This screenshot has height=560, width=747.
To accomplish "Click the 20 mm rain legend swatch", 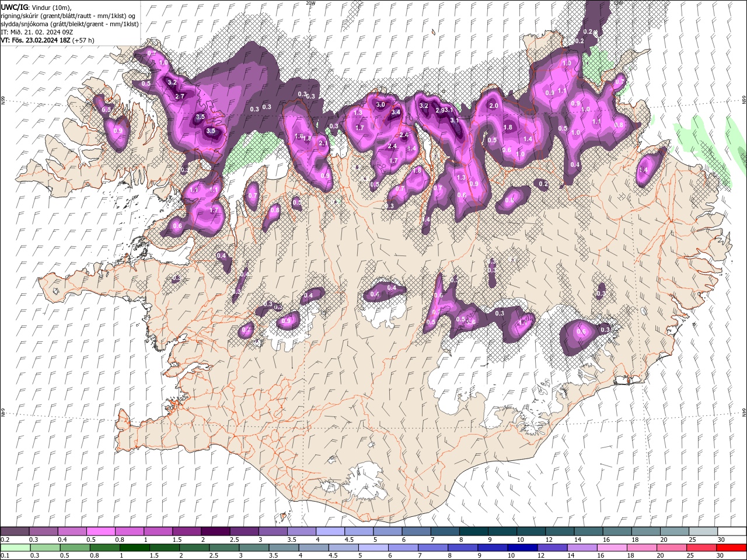I will [x=671, y=548].
